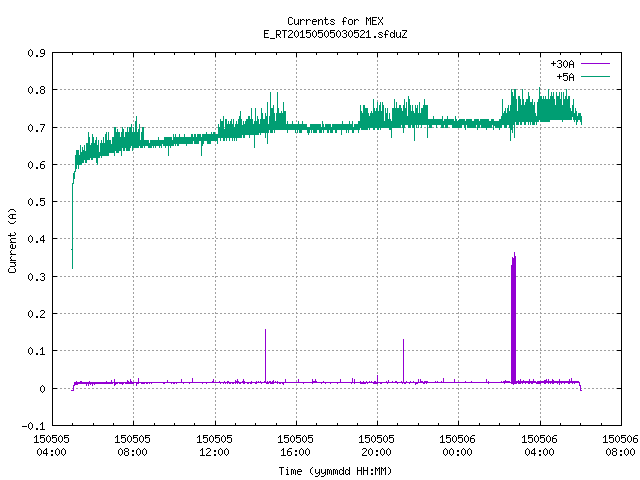Click the 150505 04:00 x-axis tick label
Viewport: 640px width, 480px height.
click(x=51, y=445)
